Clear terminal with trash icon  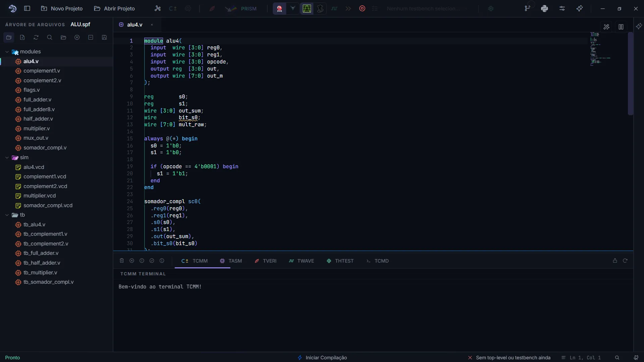pos(122,261)
